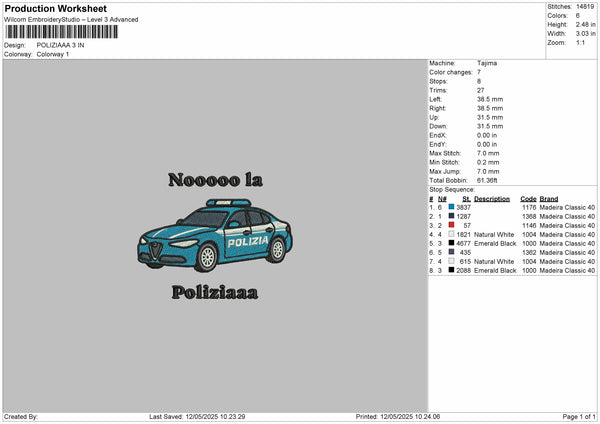The height and width of the screenshot is (424, 600).
Task: Select 'Madeira Classic 40' brand in stop row 1
Action: pos(567,207)
